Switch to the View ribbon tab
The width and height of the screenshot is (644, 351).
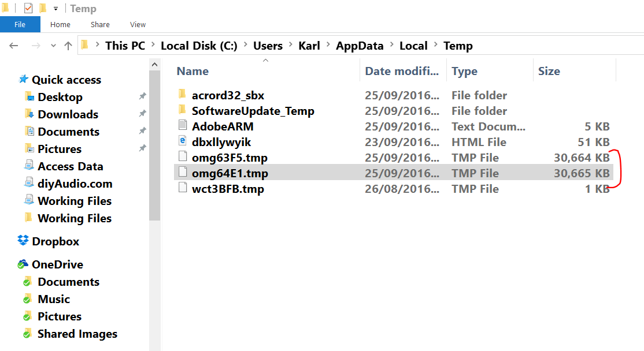point(138,25)
